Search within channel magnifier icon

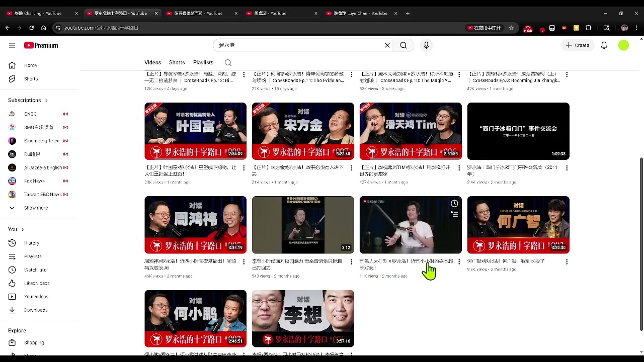coord(228,63)
